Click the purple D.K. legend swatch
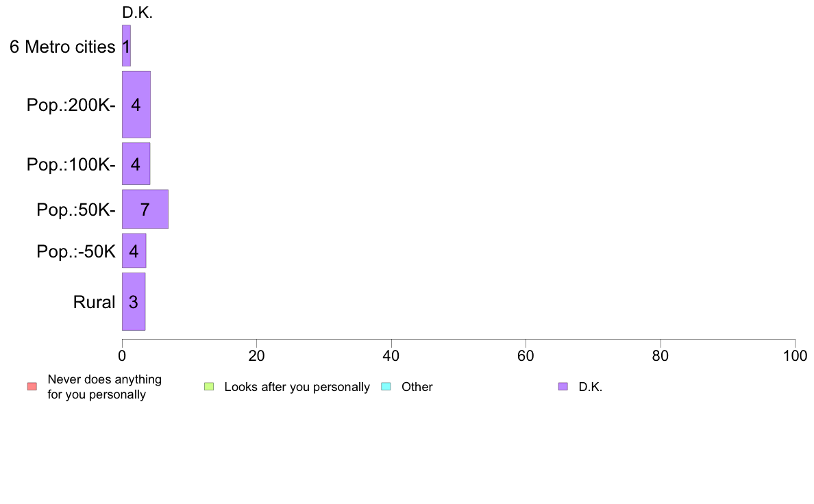 click(563, 387)
